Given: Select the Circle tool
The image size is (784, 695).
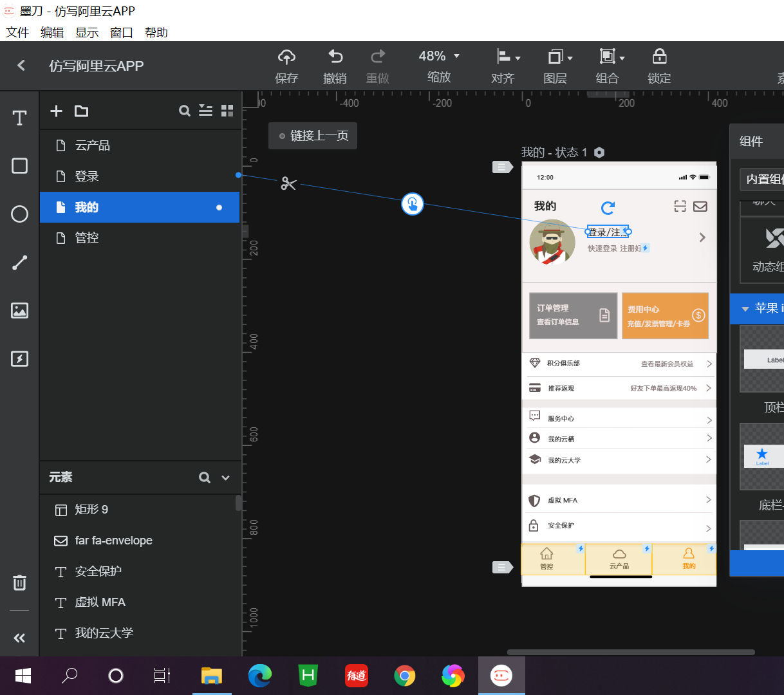Looking at the screenshot, I should tap(20, 214).
